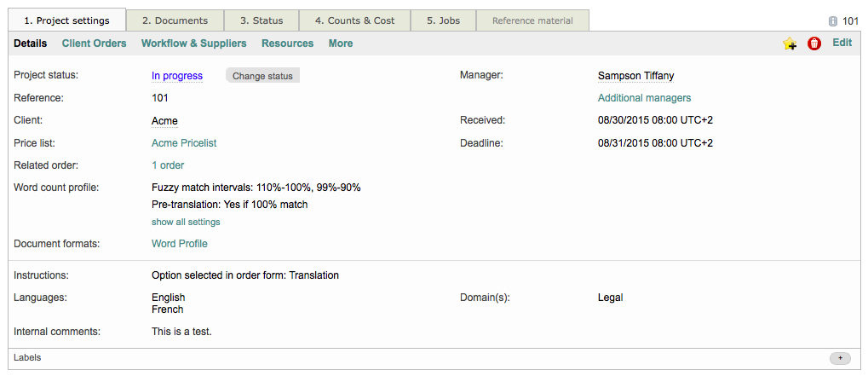Open the Additional managers link
Image resolution: width=868 pixels, height=376 pixels.
[x=644, y=98]
